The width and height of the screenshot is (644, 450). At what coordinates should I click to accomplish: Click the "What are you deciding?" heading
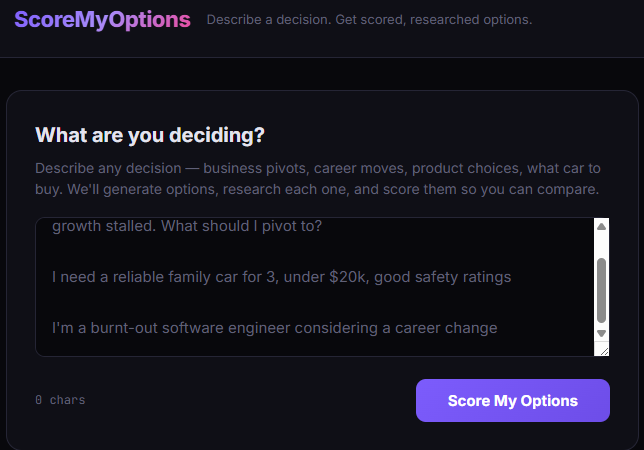coord(155,135)
